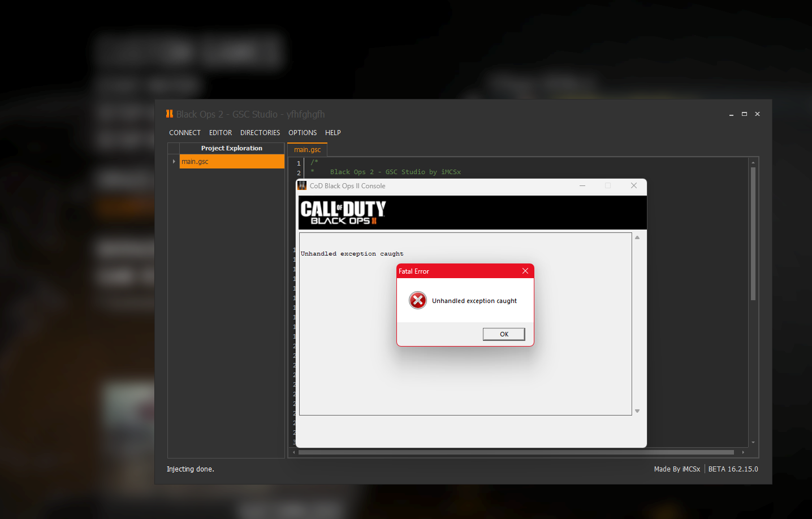Close the Fatal Error dialog with X

coord(525,271)
